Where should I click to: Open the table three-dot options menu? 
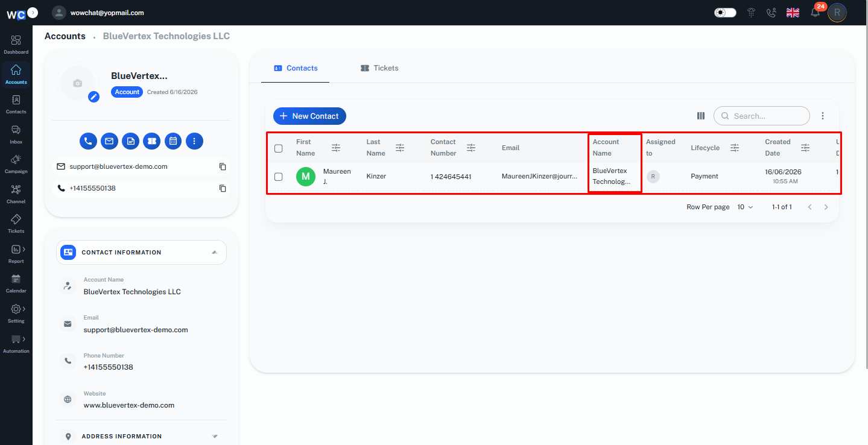pyautogui.click(x=822, y=116)
